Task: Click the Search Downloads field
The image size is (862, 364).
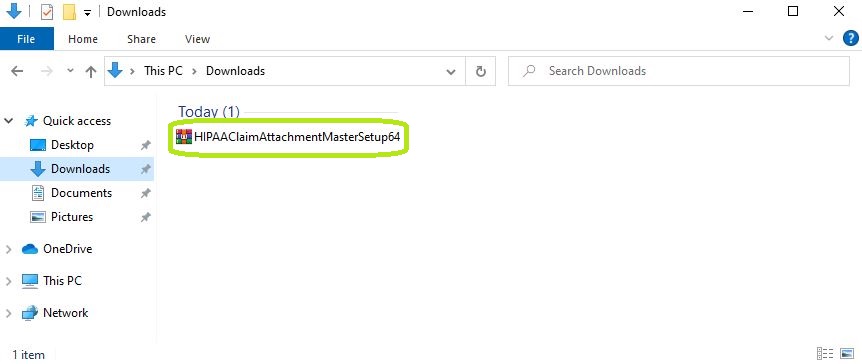Action: (x=679, y=71)
